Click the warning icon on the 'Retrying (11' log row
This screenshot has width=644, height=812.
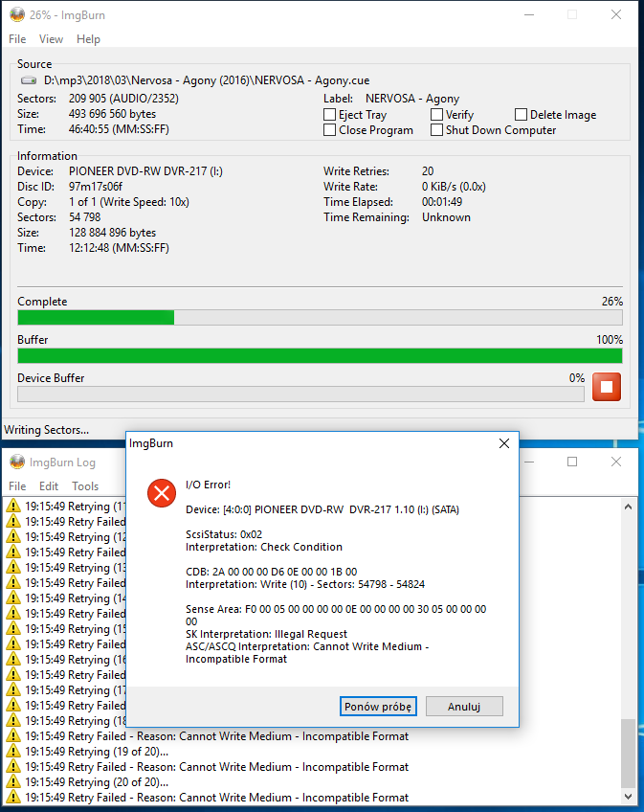coord(13,506)
